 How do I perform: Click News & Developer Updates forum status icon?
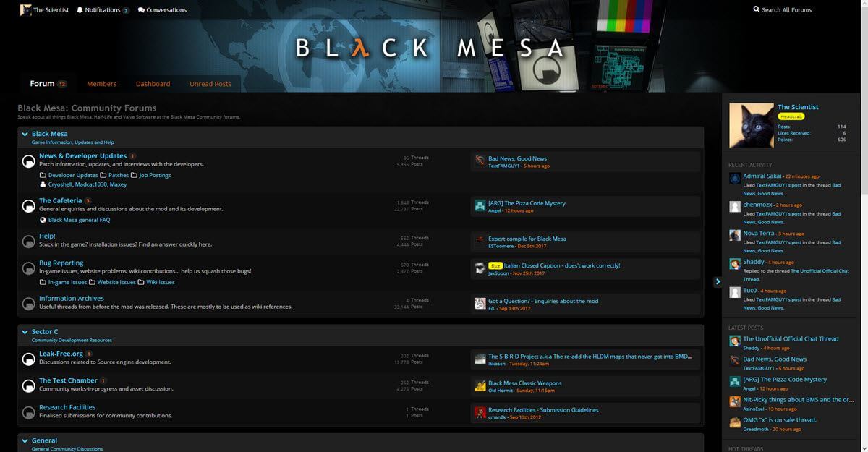[x=28, y=161]
